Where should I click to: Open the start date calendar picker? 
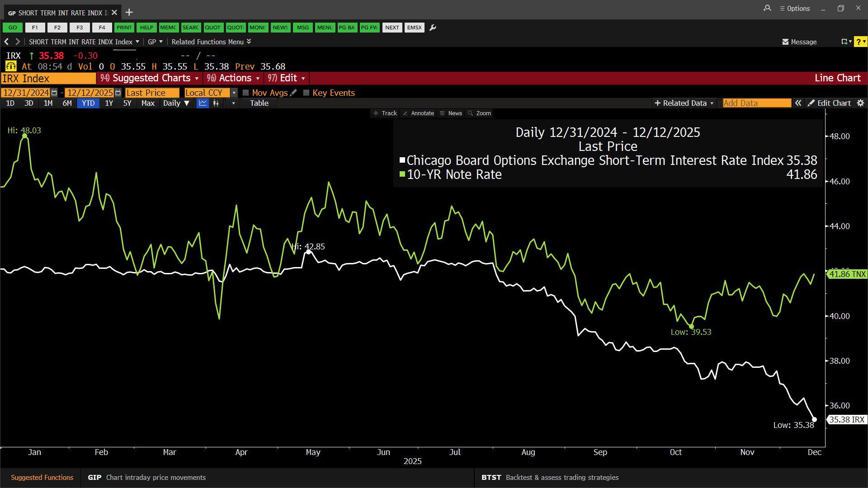[54, 93]
